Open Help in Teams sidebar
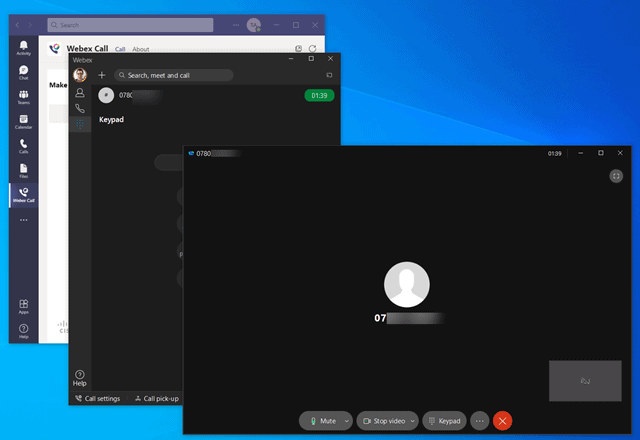This screenshot has height=440, width=640. (x=23, y=331)
